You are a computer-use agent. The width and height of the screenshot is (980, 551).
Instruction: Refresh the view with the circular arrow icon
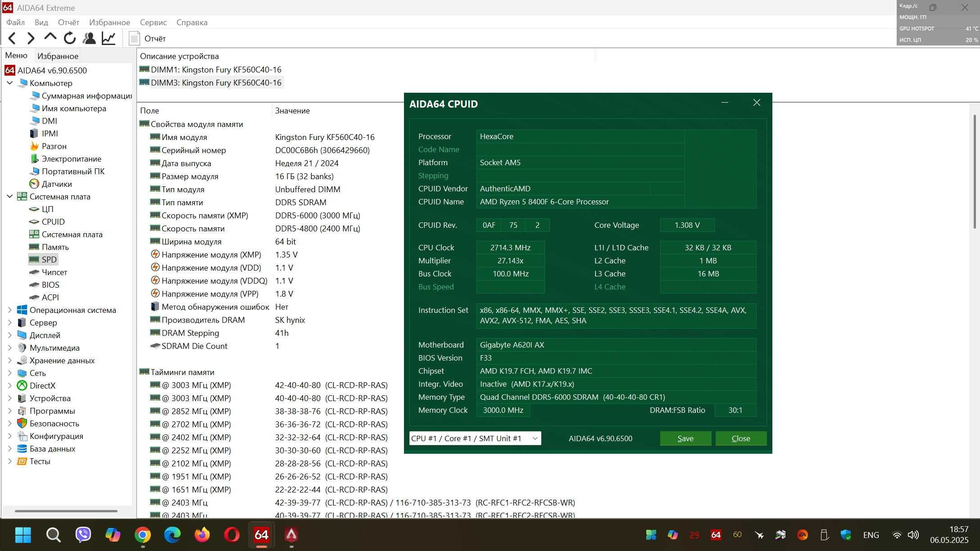pos(69,38)
